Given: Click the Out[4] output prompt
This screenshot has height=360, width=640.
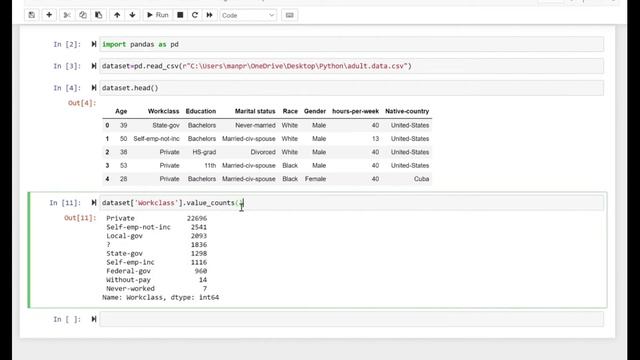Looking at the screenshot, I should [x=82, y=103].
